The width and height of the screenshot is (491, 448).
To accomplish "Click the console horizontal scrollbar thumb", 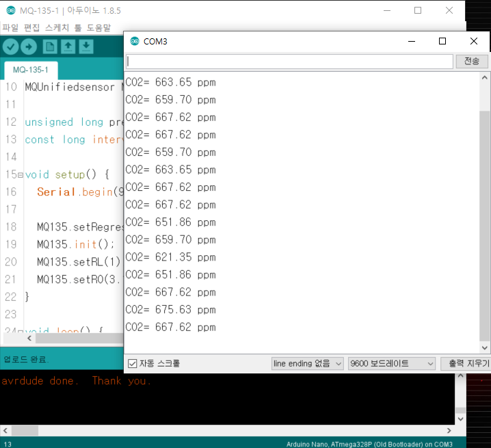I will point(25,430).
